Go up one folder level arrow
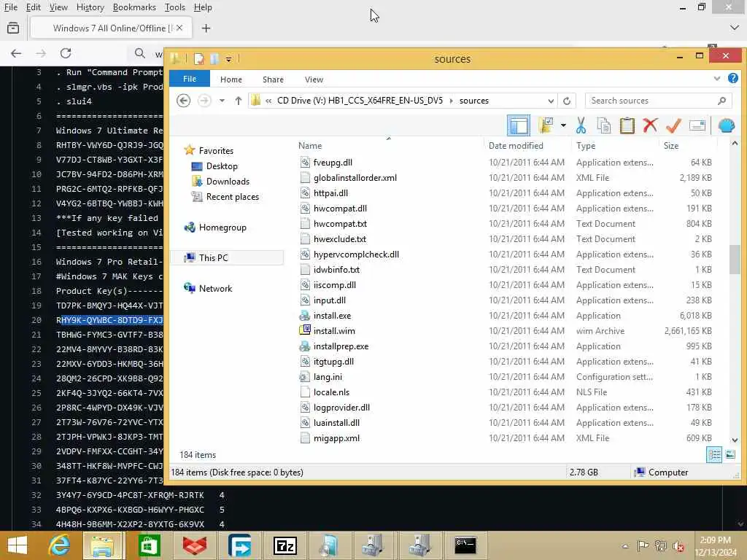Screen dimensions: 747x560 click(x=239, y=101)
